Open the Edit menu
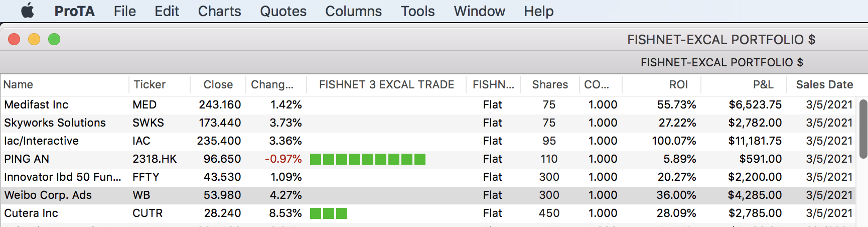The image size is (868, 227). (167, 11)
